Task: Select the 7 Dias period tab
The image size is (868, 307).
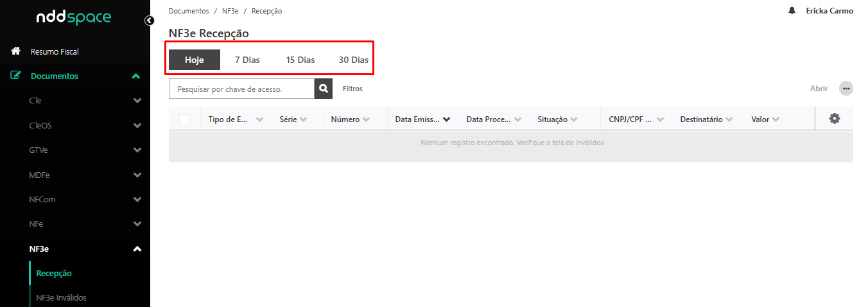Action: (247, 60)
